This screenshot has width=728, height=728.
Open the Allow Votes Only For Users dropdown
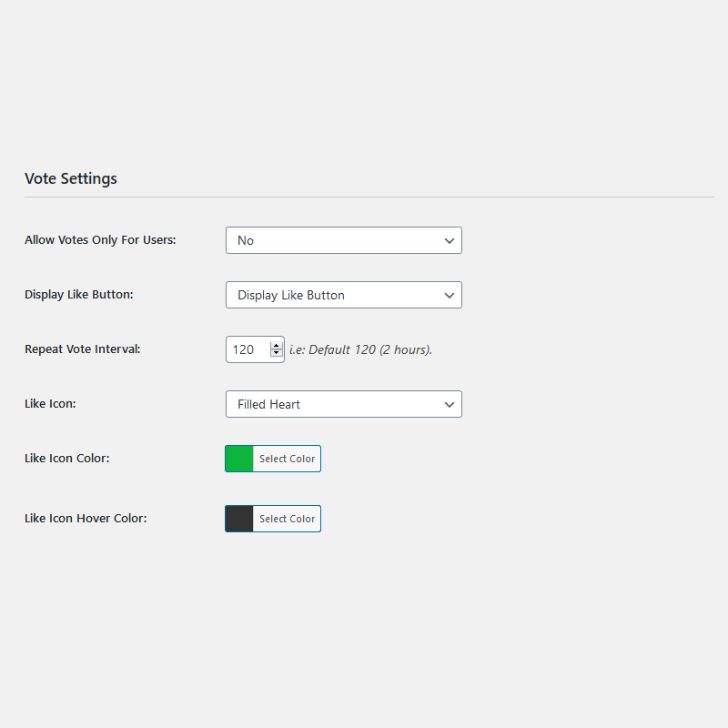point(344,240)
